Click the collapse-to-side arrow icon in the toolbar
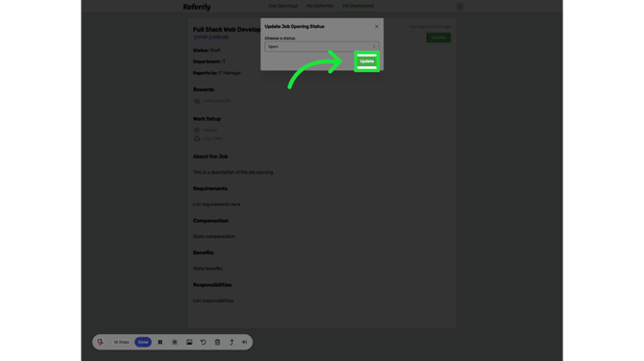 (244, 342)
